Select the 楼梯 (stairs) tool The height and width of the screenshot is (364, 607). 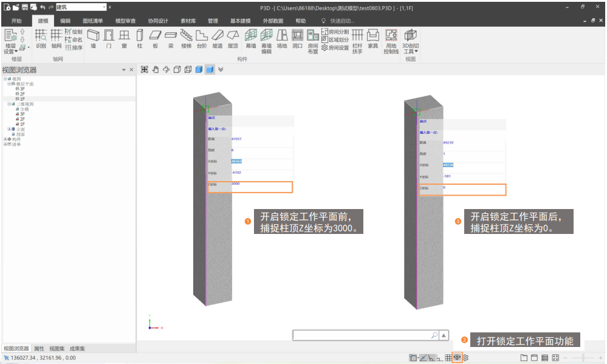point(186,38)
